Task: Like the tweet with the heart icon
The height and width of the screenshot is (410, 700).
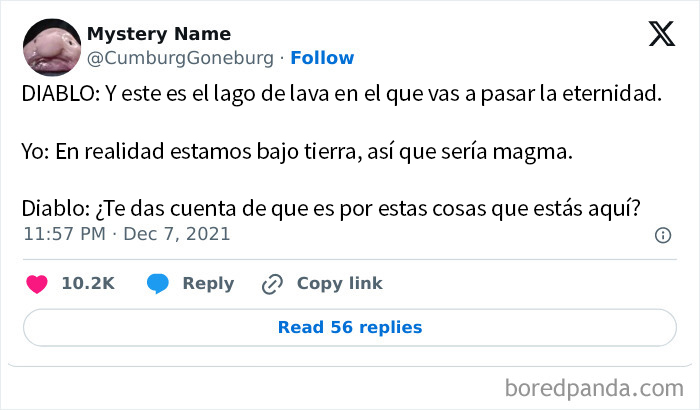Action: coord(37,284)
